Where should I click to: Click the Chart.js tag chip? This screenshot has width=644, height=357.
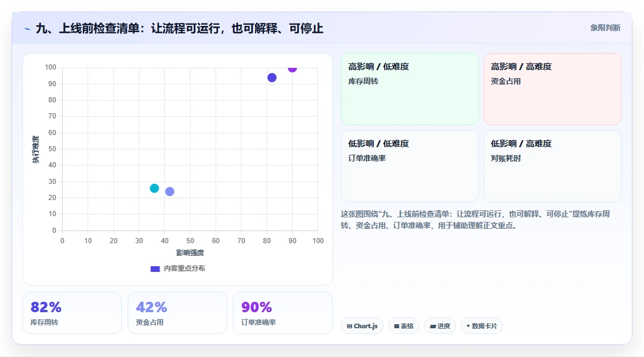(x=362, y=326)
